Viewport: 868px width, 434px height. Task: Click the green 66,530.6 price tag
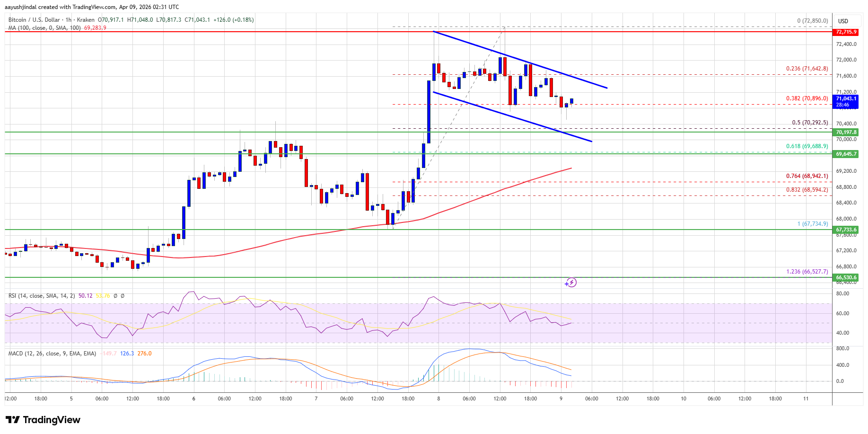point(846,277)
